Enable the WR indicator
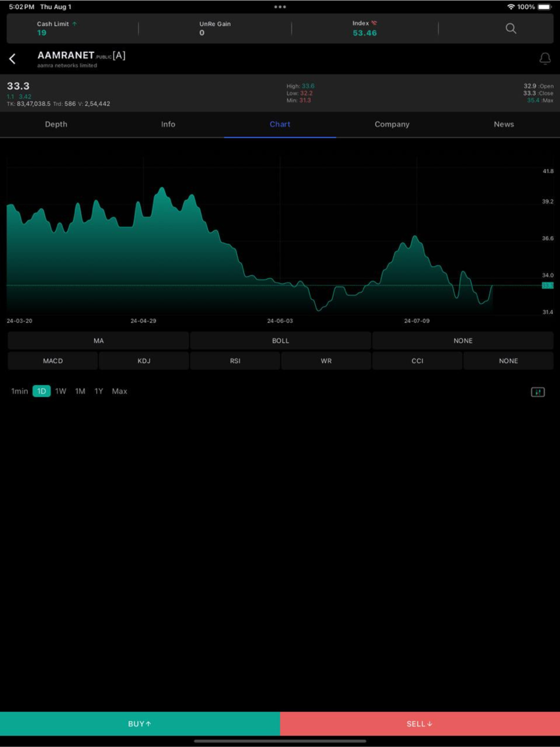560x747 pixels. point(326,361)
